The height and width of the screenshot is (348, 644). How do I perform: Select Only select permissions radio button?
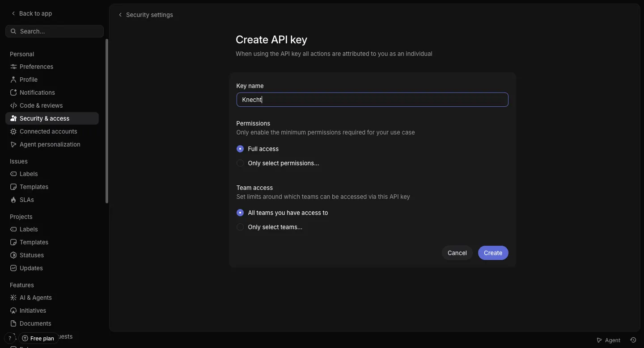pos(240,163)
